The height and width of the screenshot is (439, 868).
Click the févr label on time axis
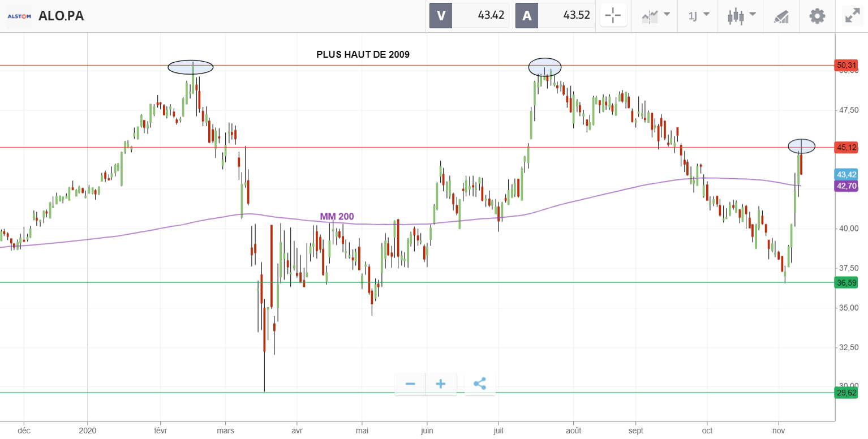160,429
